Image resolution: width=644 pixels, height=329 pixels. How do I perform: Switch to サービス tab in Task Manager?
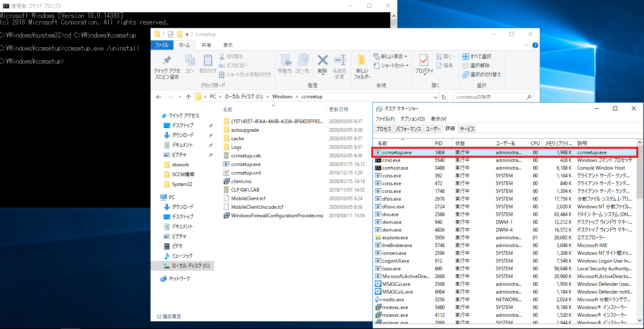click(x=467, y=129)
